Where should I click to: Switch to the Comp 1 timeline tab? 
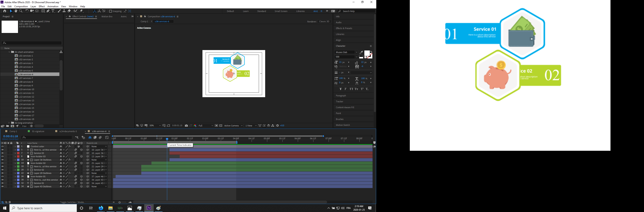pos(13,131)
